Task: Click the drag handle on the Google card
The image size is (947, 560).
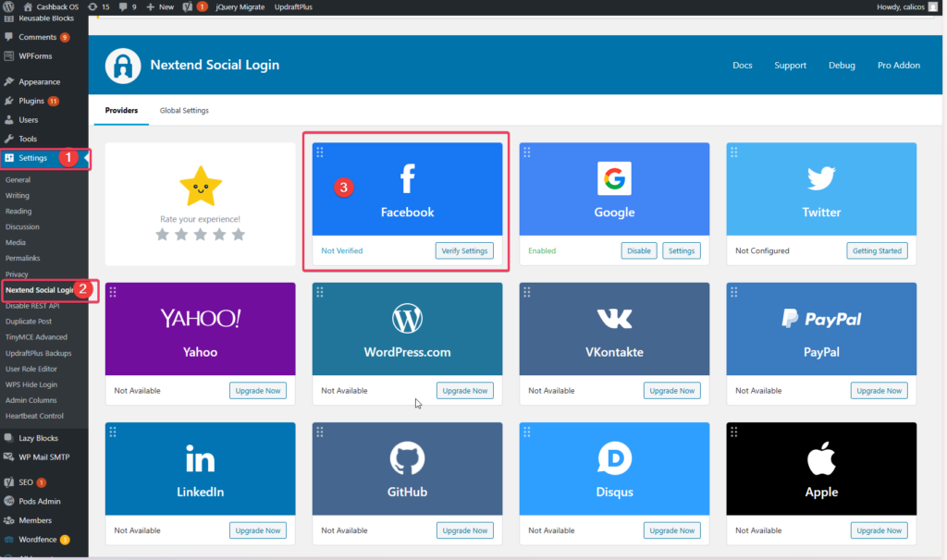Action: [526, 152]
